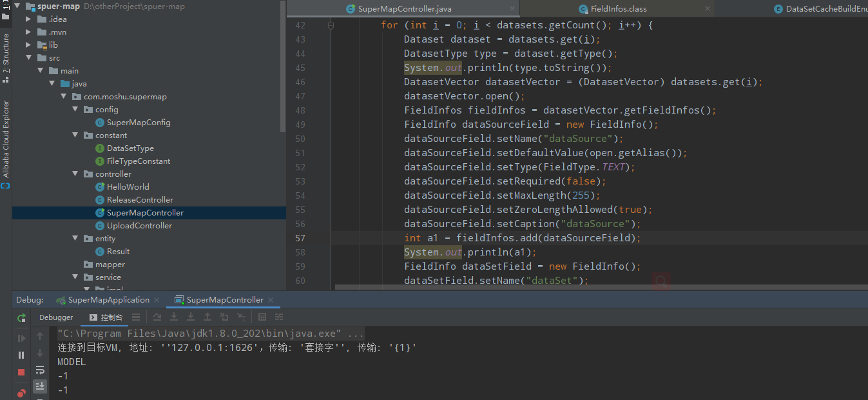Click the java.exe command line in console
This screenshot has height=400, width=868.
(211, 334)
